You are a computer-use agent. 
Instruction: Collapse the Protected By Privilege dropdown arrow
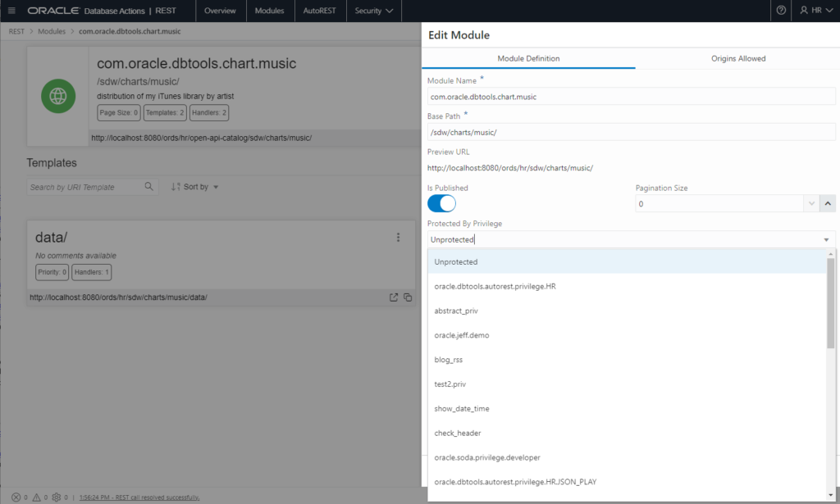pos(826,239)
